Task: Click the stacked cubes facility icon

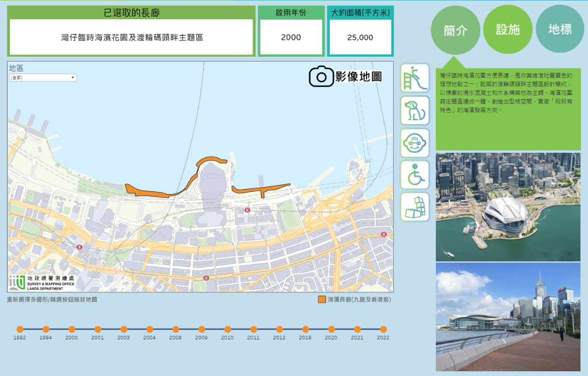Action: pyautogui.click(x=415, y=207)
